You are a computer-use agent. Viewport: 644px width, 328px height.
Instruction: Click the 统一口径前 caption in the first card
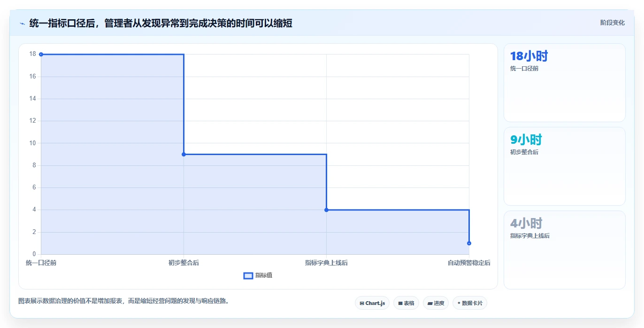tap(524, 69)
